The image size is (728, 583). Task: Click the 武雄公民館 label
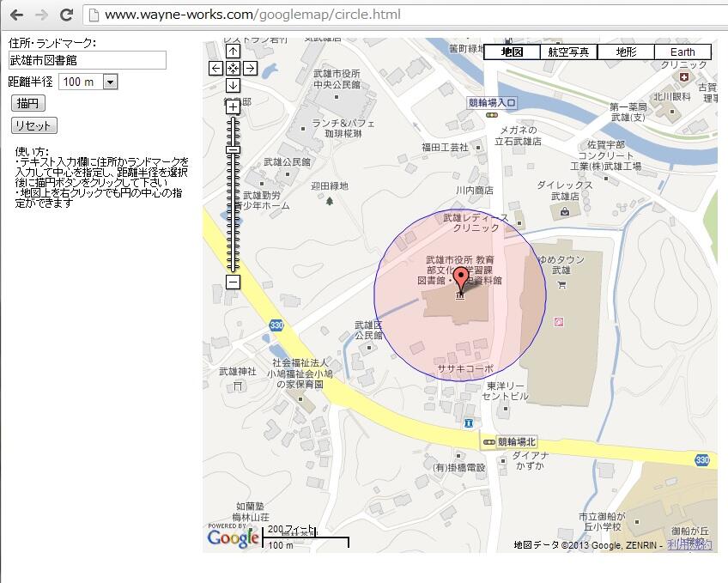[287, 162]
